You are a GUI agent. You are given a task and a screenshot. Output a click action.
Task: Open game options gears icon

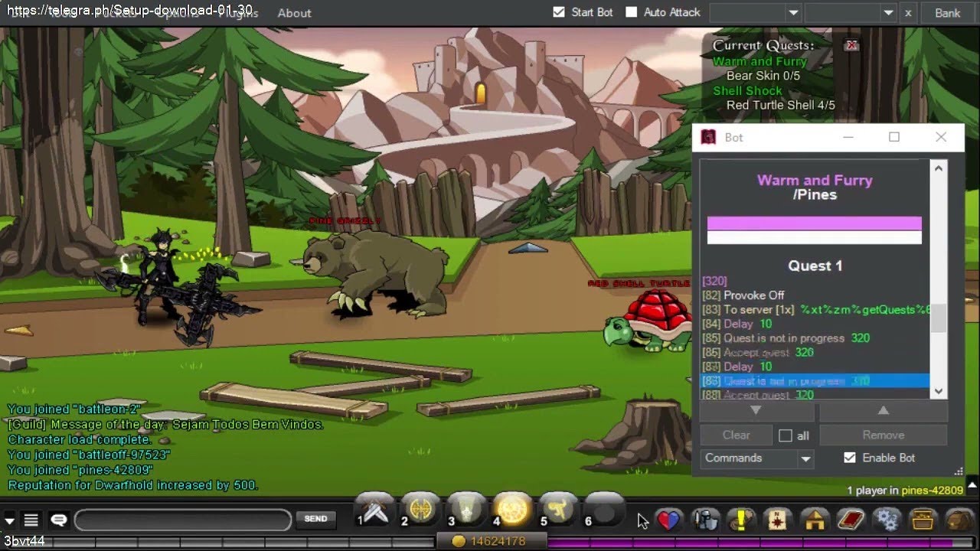tap(887, 520)
